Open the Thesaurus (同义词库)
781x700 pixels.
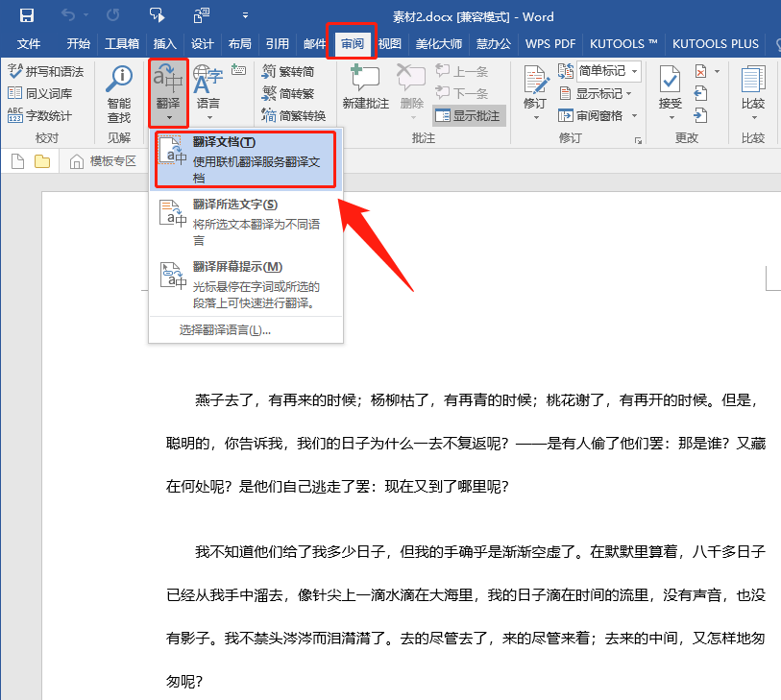pos(39,93)
